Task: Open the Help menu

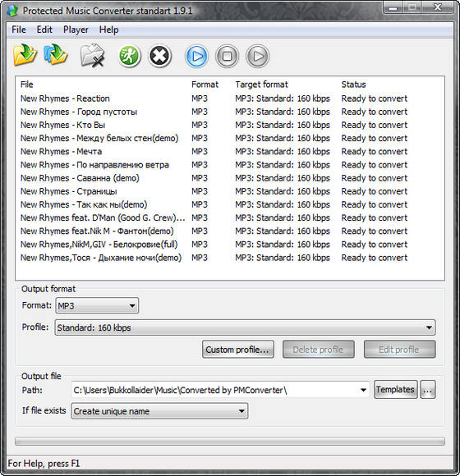Action: point(108,30)
